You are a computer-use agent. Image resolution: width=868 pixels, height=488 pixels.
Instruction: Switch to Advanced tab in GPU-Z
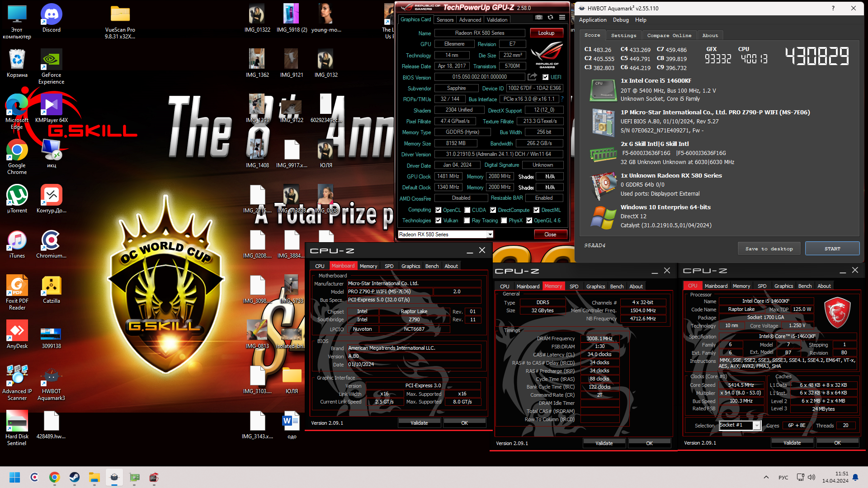tap(470, 20)
